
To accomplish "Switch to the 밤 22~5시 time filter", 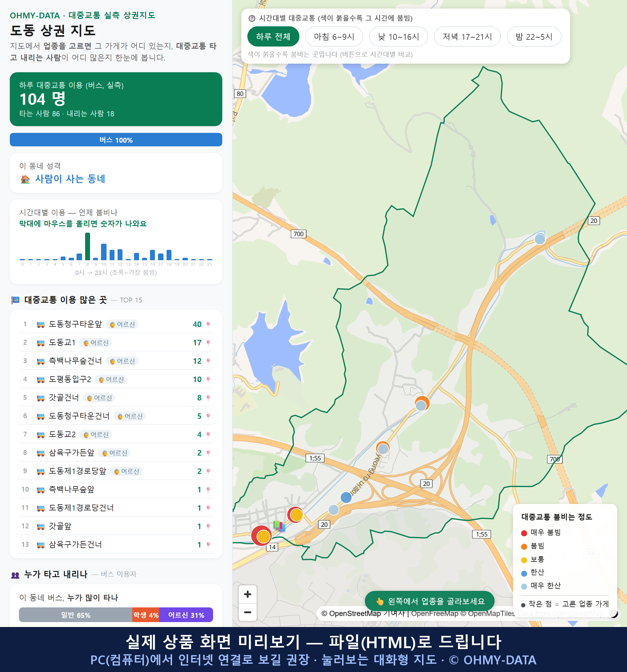I will click(534, 36).
